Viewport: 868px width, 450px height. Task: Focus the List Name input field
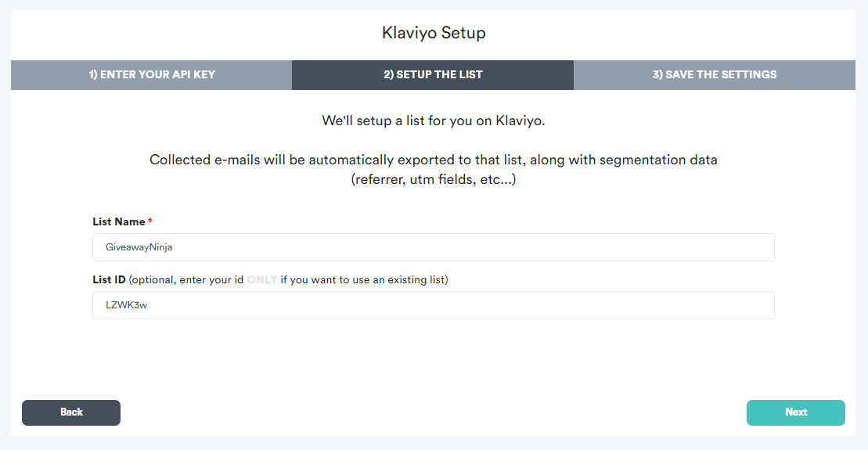(x=434, y=247)
